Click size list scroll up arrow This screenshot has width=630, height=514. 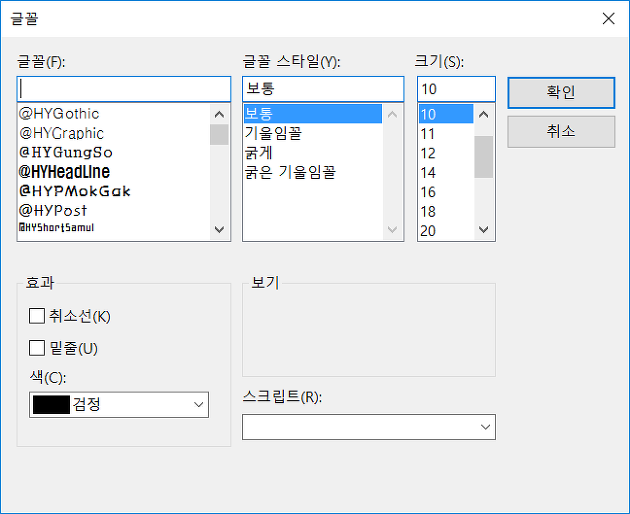[x=484, y=115]
